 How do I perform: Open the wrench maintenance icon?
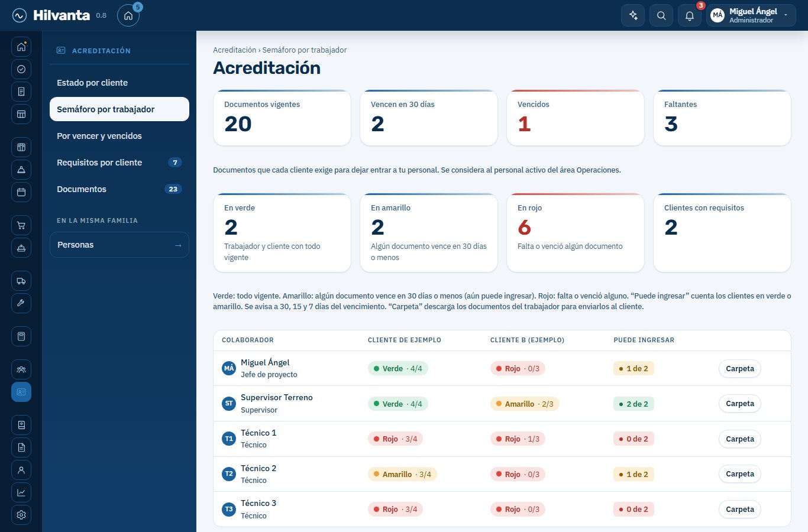[21, 303]
